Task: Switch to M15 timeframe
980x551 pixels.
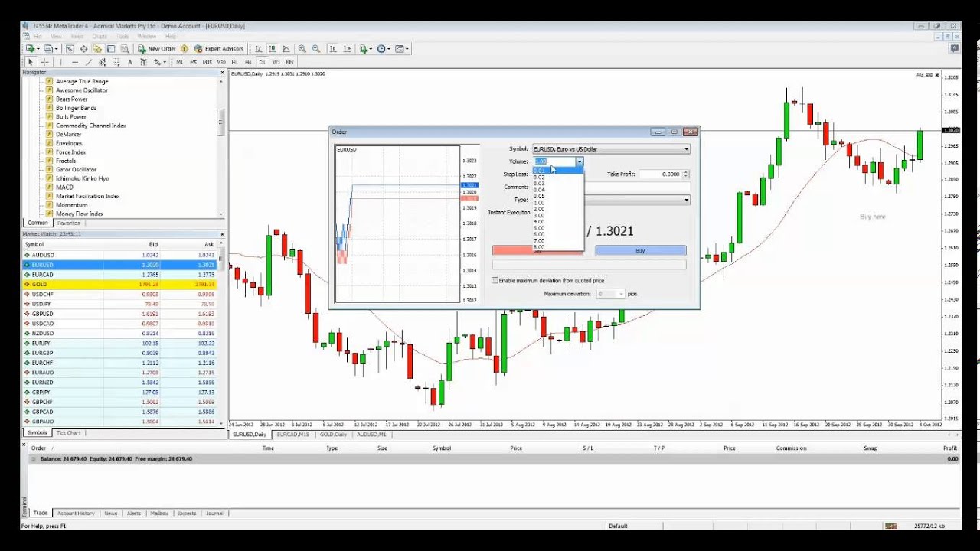Action: click(207, 62)
